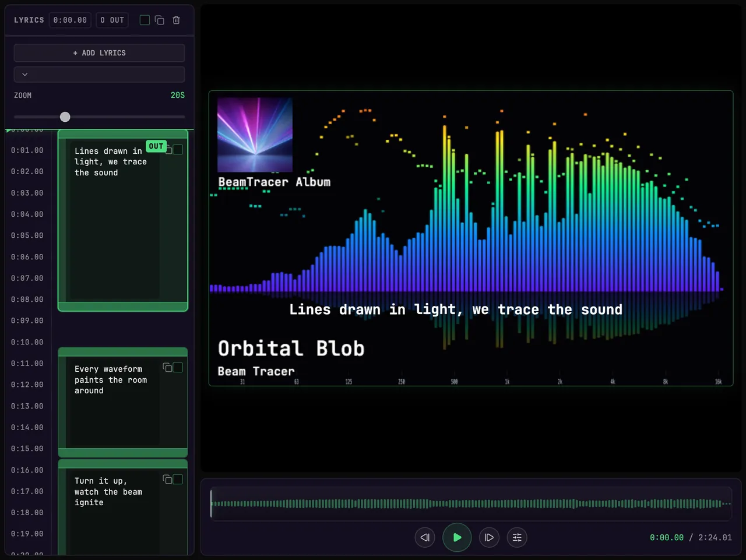Click the + Add Lyrics button
This screenshot has height=560, width=746.
coord(99,53)
